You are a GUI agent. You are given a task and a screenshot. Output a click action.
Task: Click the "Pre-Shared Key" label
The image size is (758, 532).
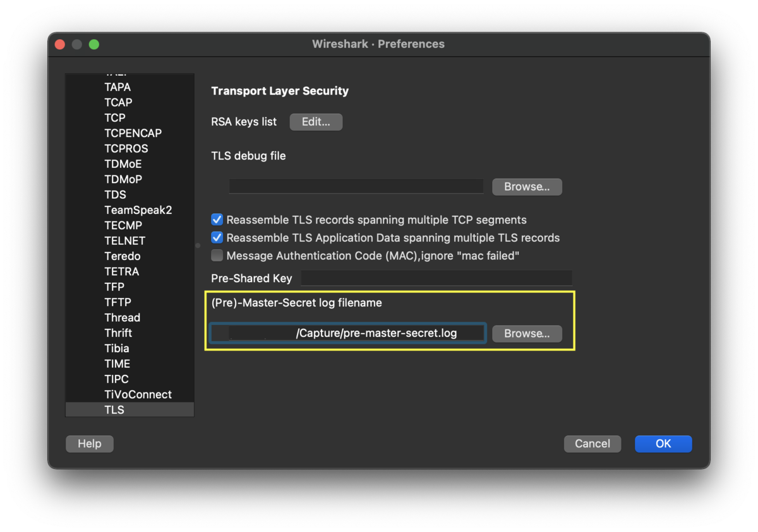tap(251, 278)
